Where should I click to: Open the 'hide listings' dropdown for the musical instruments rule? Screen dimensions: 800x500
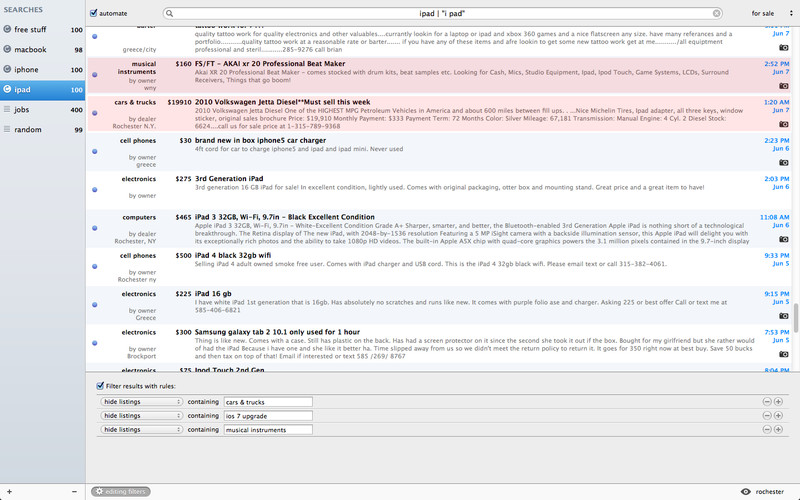click(141, 429)
